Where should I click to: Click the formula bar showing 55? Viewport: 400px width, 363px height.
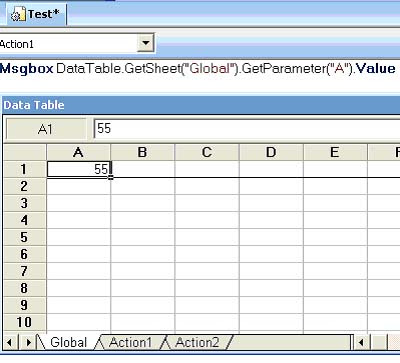click(x=247, y=129)
